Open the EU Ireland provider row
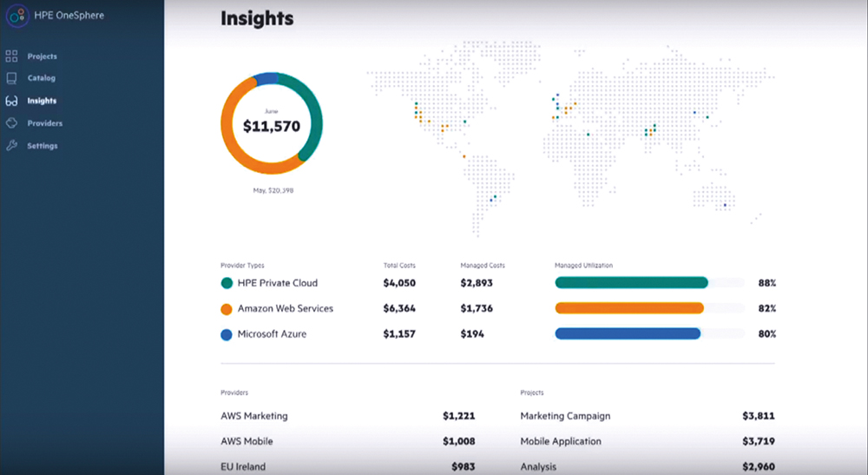 [348, 466]
